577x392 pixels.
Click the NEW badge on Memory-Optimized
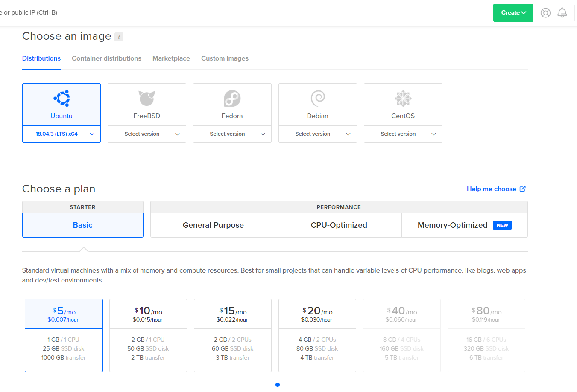coord(502,225)
